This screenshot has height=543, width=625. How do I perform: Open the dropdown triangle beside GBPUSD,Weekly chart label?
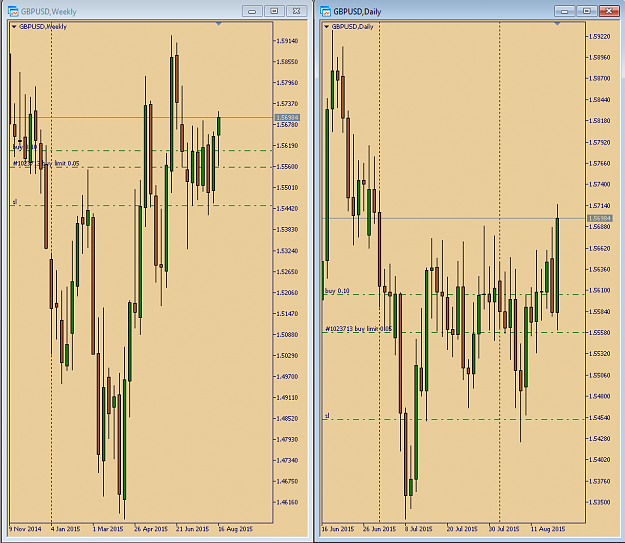14,27
